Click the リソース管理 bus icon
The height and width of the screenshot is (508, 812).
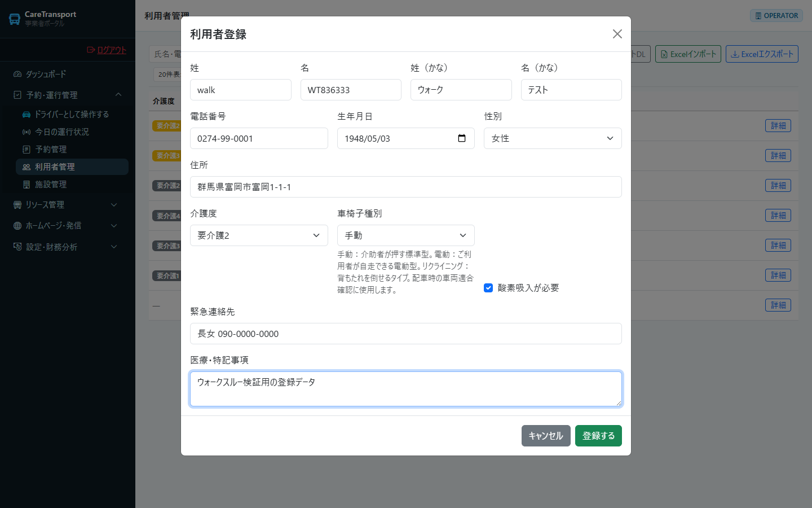coord(17,204)
